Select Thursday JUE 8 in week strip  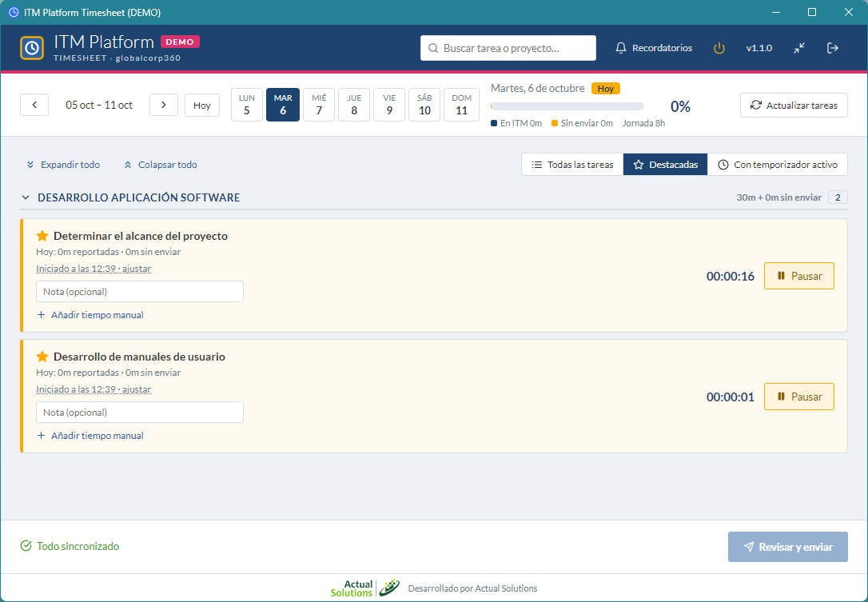click(x=354, y=105)
